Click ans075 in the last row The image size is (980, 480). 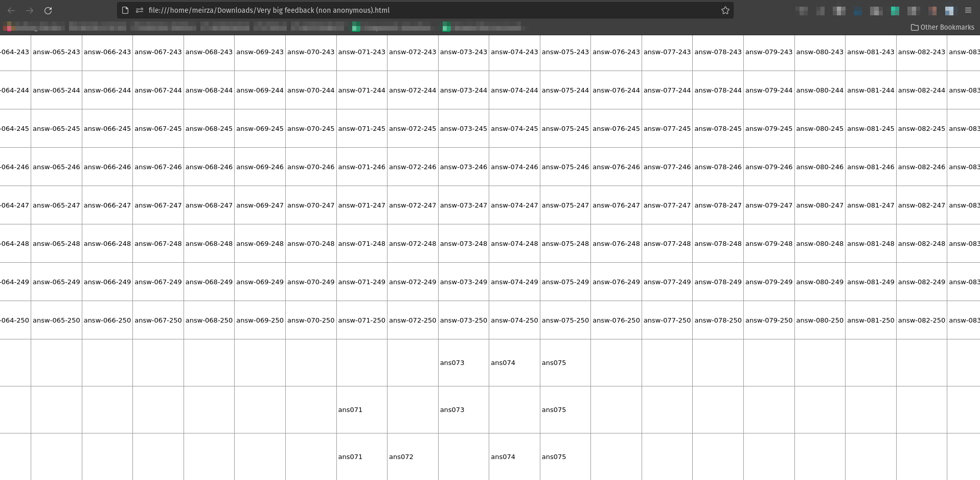click(x=554, y=456)
